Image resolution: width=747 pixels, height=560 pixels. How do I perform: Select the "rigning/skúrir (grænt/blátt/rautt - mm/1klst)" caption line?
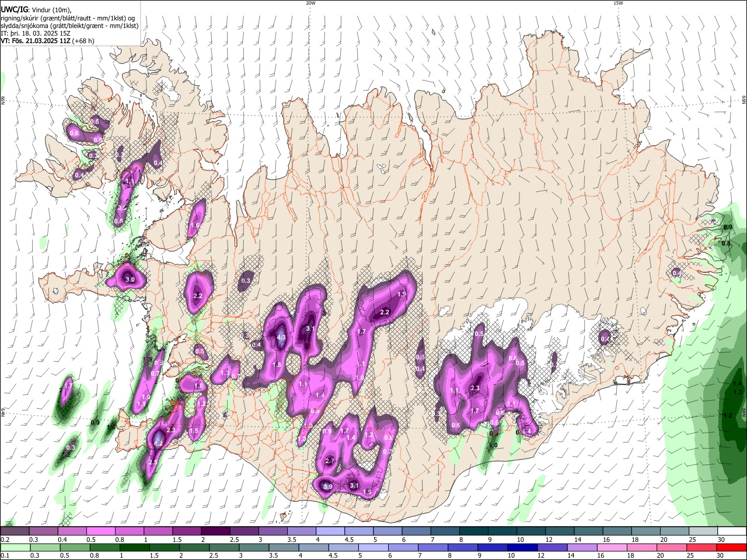[68, 18]
